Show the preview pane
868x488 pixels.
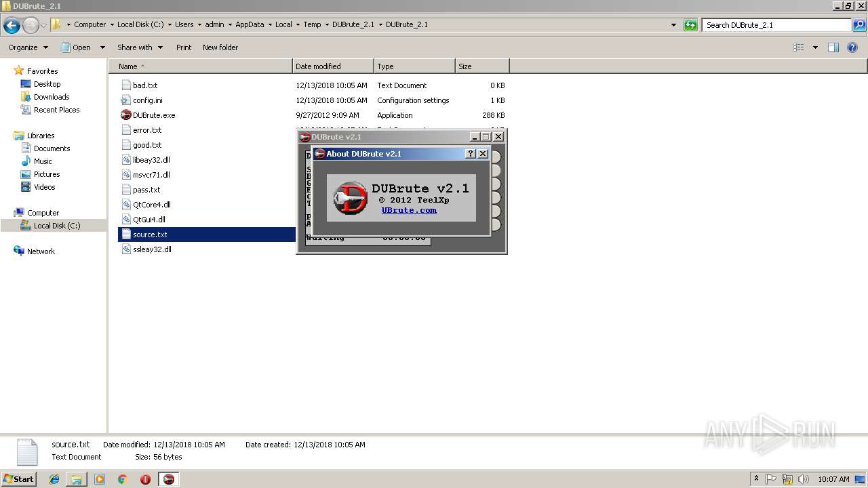click(x=833, y=47)
